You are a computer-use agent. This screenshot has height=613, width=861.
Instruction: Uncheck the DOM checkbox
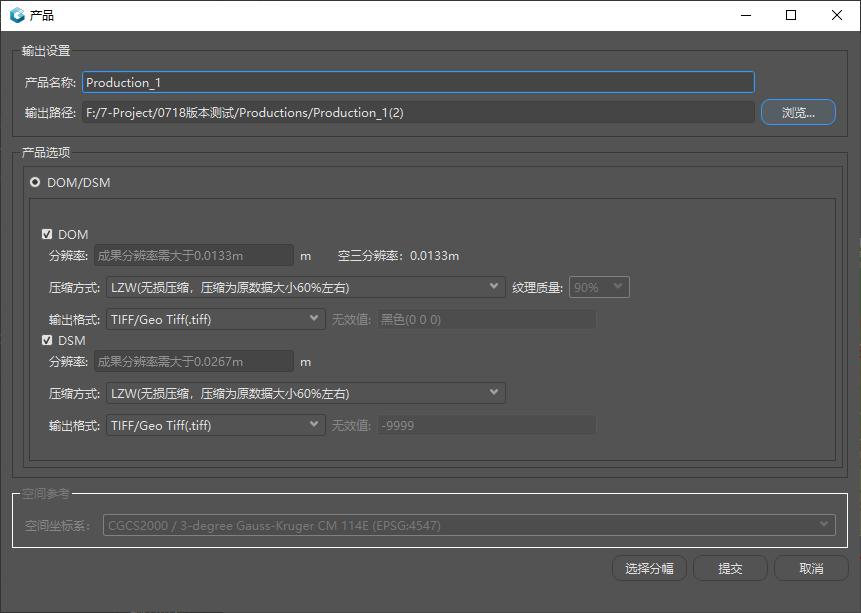point(47,235)
